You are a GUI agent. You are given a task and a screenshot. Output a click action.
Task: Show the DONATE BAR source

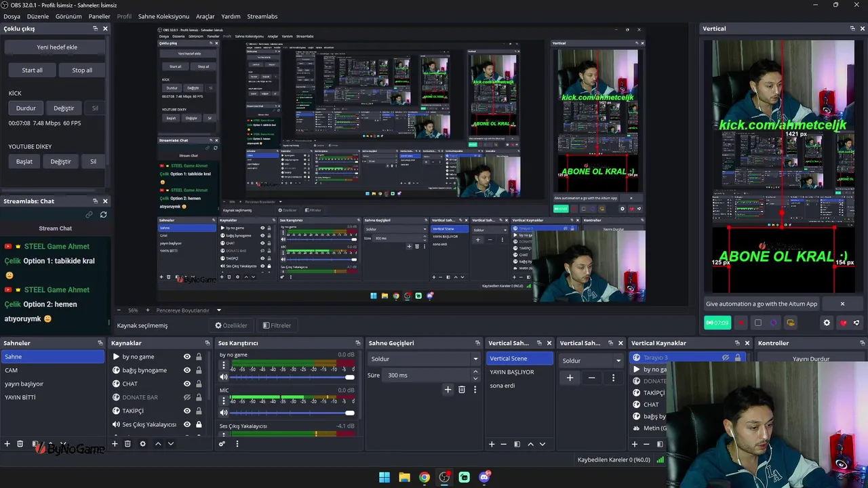click(187, 397)
